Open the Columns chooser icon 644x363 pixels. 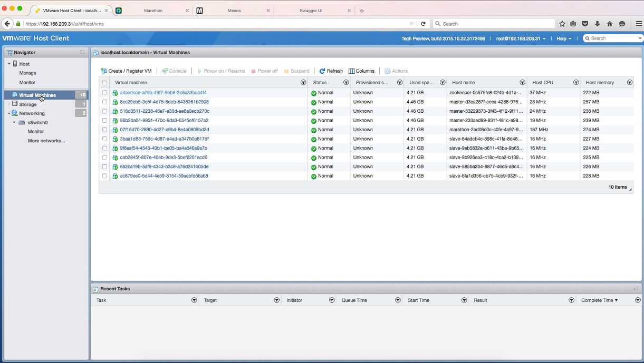click(352, 71)
